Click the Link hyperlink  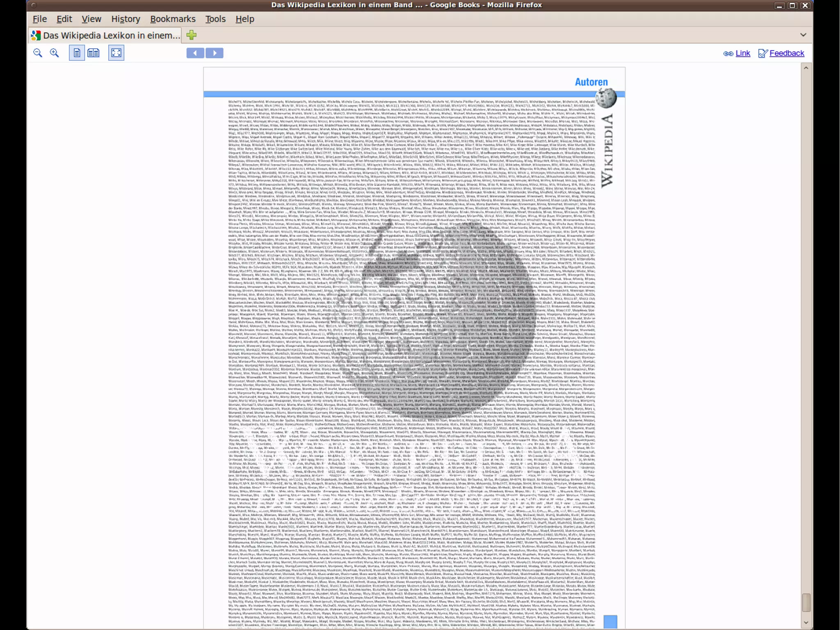[743, 53]
